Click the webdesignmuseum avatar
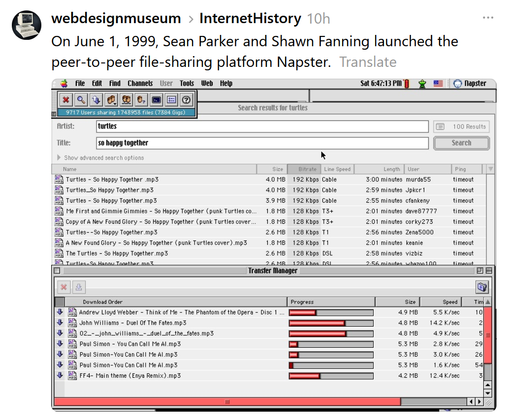The width and height of the screenshot is (509, 420). 27,25
